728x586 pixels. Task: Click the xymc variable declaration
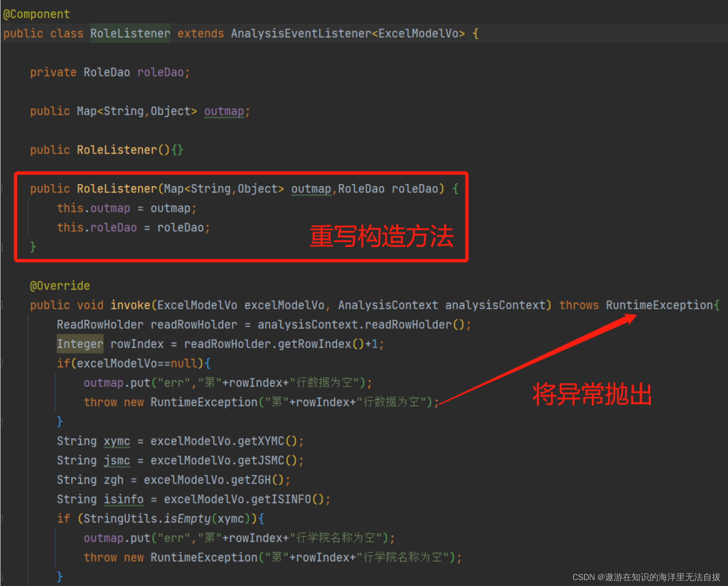(117, 441)
